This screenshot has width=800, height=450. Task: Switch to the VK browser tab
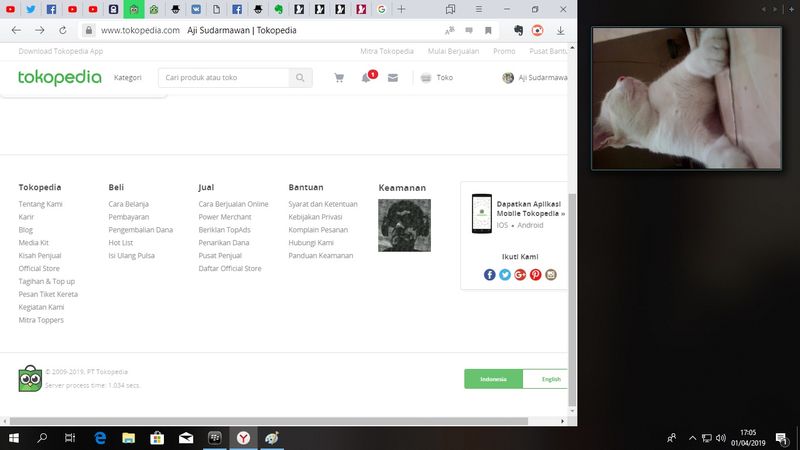pyautogui.click(x=196, y=9)
